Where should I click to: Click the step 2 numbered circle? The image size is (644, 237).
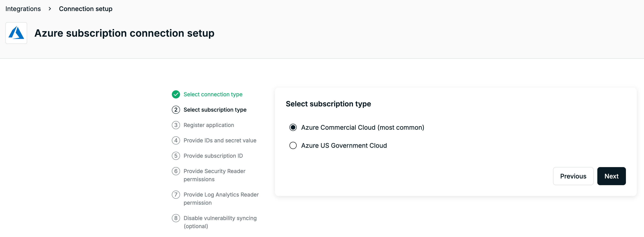pos(176,110)
